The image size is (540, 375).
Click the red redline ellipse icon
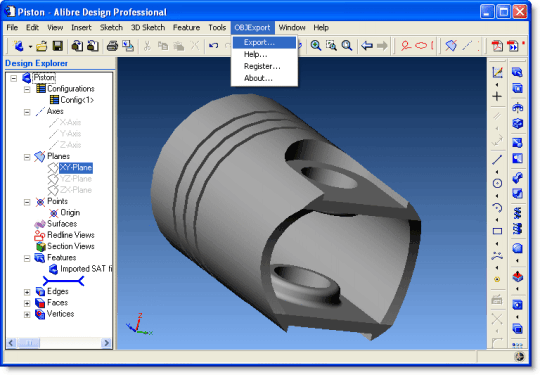click(421, 46)
